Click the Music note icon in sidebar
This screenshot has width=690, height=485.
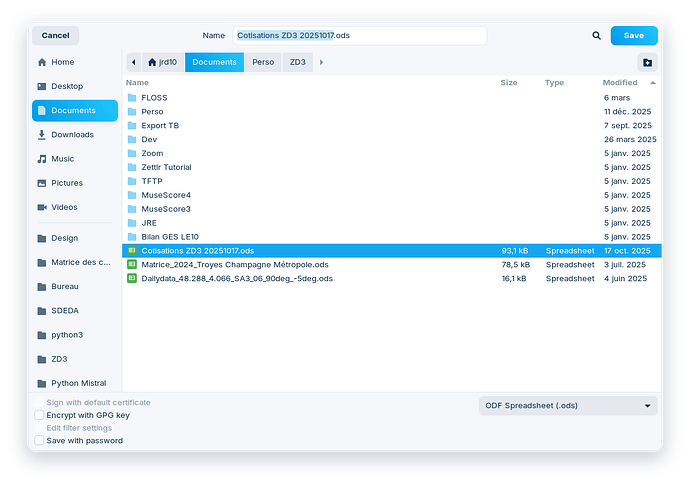click(42, 159)
